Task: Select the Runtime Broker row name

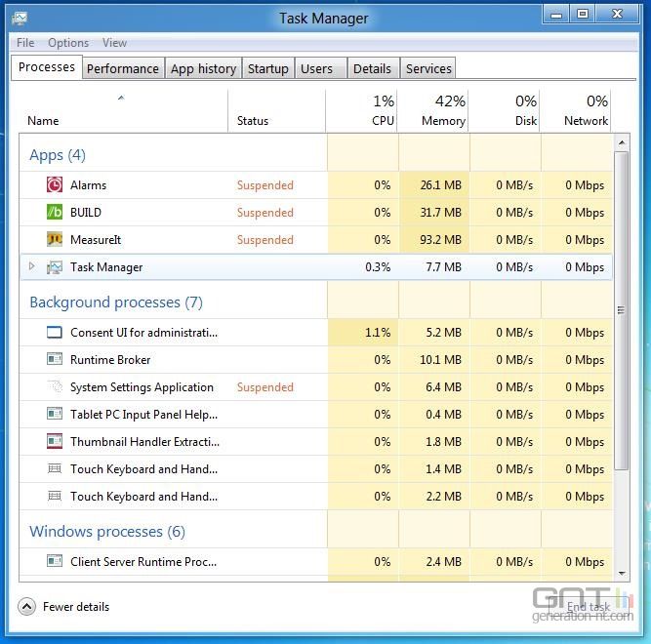Action: 110,360
